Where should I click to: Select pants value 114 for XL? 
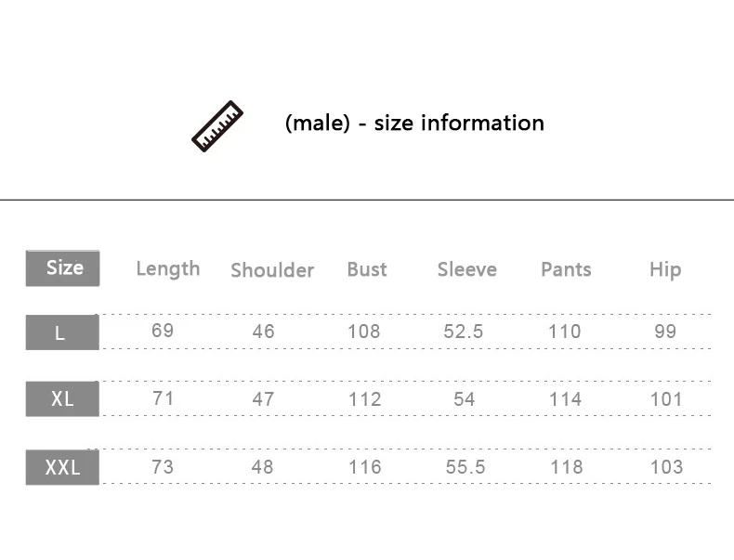(x=565, y=399)
